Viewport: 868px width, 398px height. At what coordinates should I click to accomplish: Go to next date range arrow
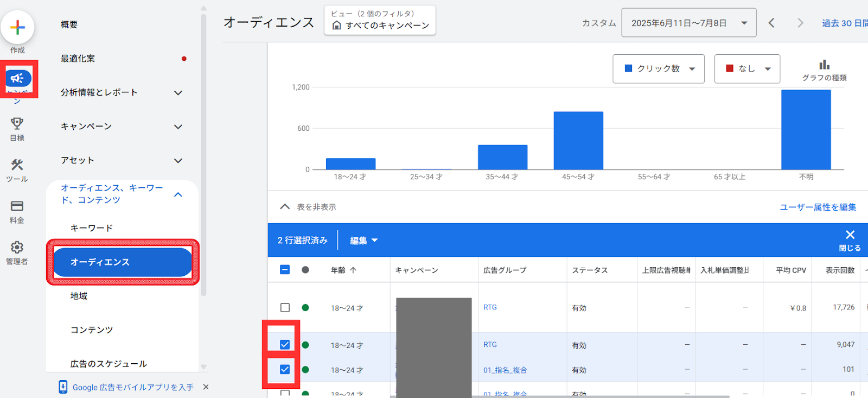[800, 23]
